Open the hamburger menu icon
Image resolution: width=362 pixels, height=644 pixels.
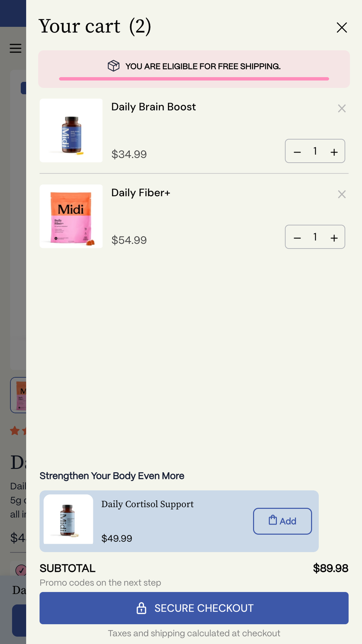click(x=16, y=48)
